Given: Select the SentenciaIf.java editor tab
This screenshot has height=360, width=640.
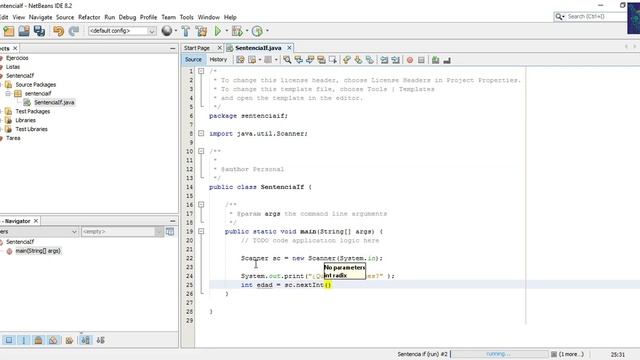Looking at the screenshot, I should 258,48.
